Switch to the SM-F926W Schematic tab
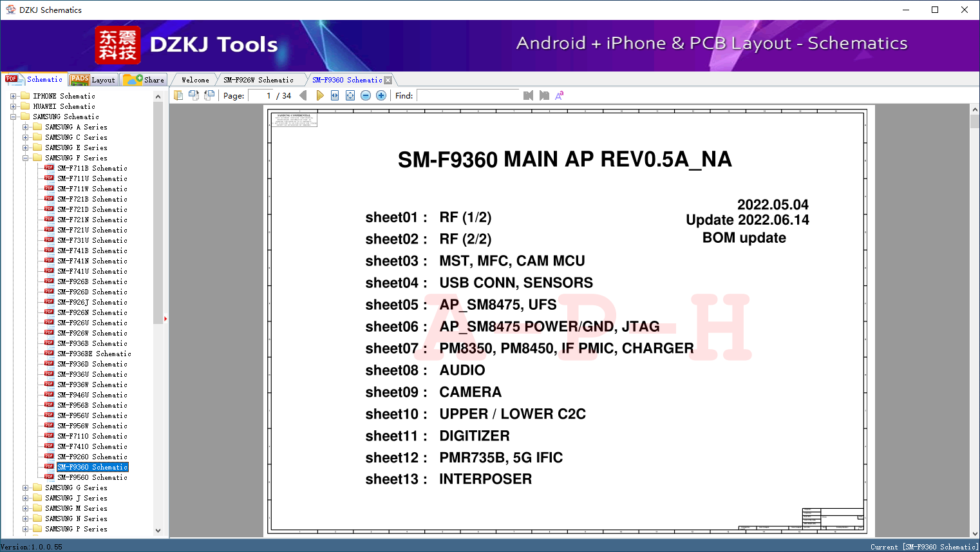The width and height of the screenshot is (980, 552). click(x=258, y=80)
